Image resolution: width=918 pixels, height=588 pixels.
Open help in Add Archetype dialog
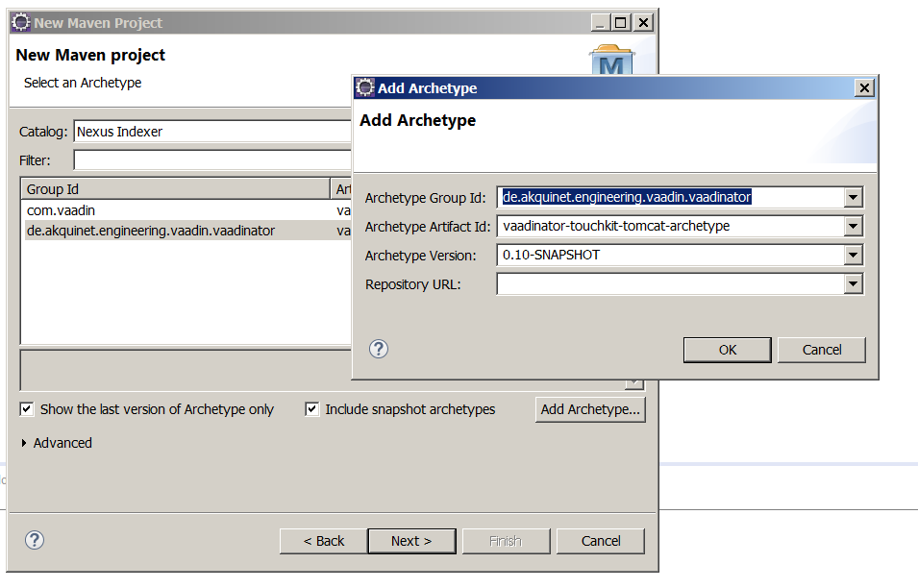(379, 350)
